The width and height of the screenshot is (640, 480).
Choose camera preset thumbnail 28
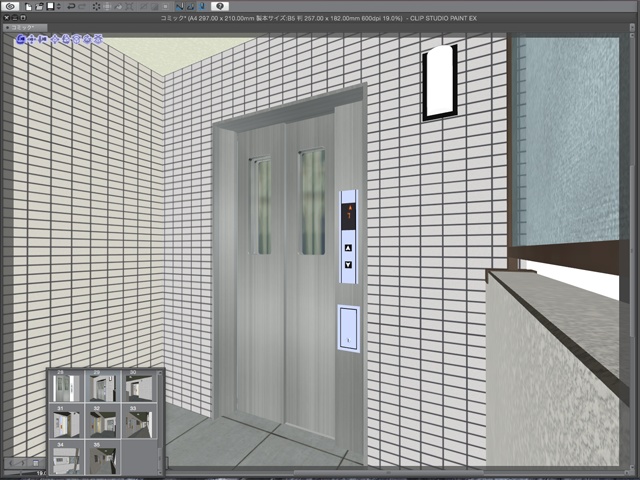click(67, 386)
